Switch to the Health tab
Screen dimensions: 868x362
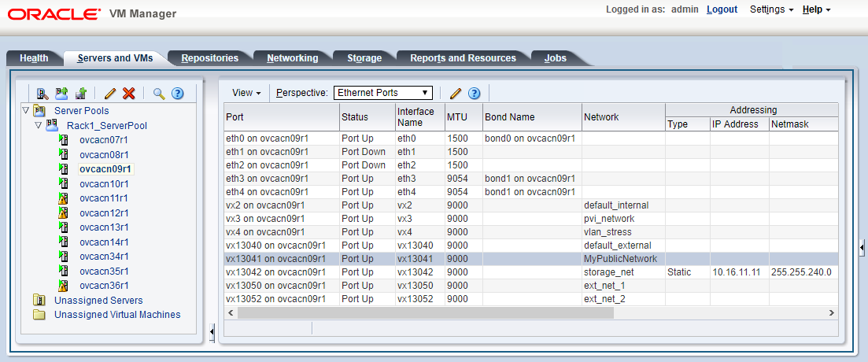(34, 58)
